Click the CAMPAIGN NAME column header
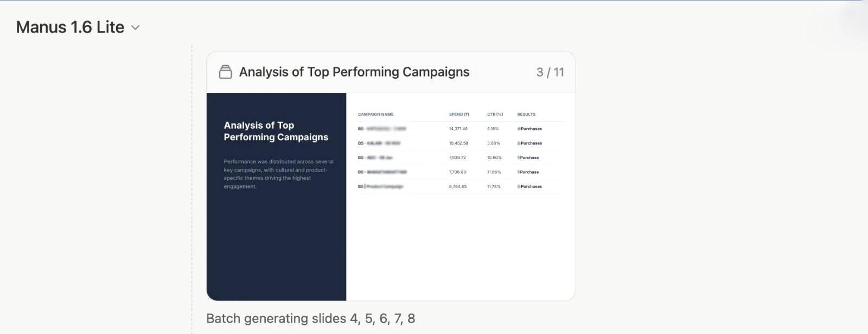Screen dimensions: 868x334 click(376, 114)
